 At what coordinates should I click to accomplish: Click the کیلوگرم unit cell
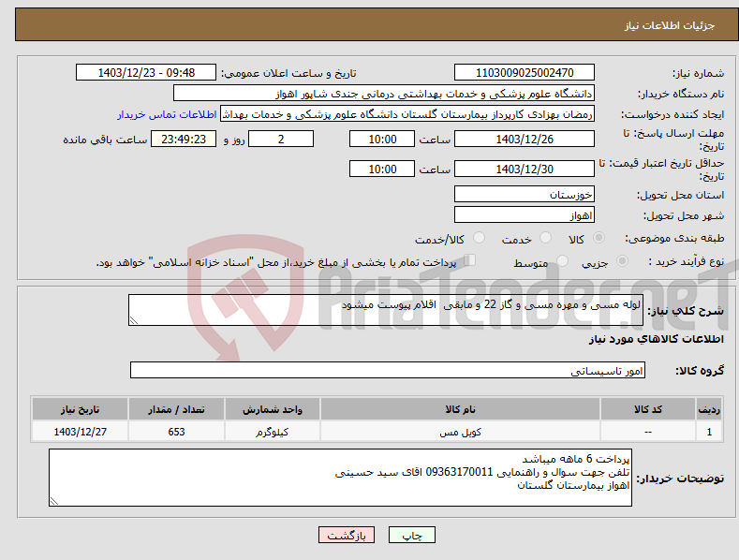pos(273,432)
